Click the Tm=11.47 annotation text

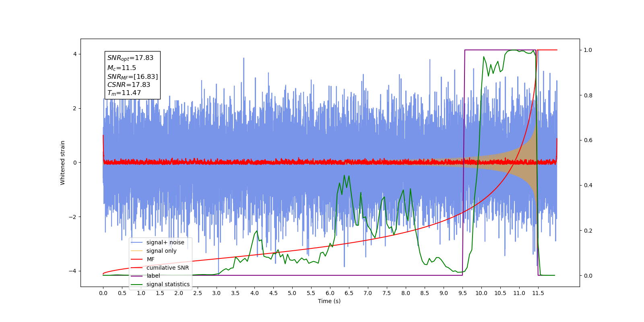tap(124, 93)
